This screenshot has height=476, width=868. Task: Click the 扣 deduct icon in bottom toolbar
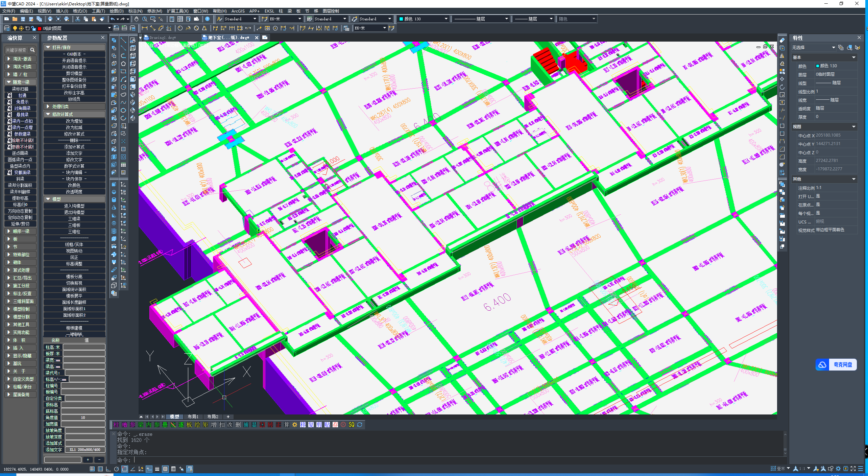222,425
